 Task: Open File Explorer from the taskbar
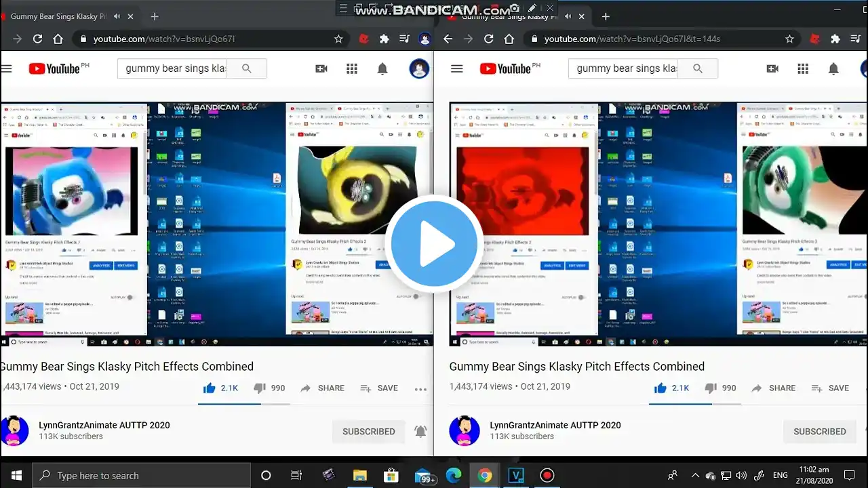pos(359,476)
